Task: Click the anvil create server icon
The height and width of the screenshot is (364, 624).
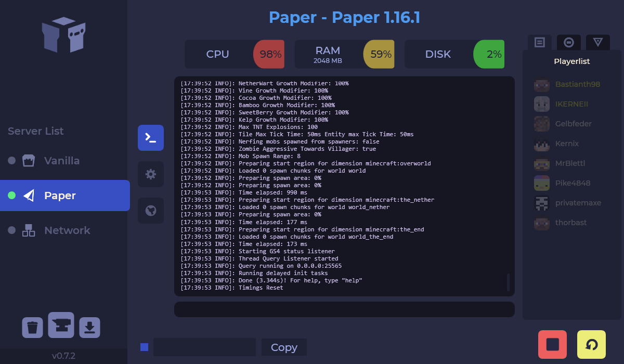Action: [x=61, y=325]
